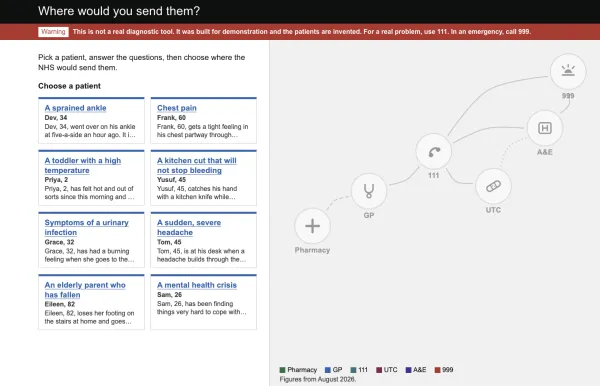Click the 'Where would you send them?' title
Screen dimensions: 600x386
click(x=119, y=11)
